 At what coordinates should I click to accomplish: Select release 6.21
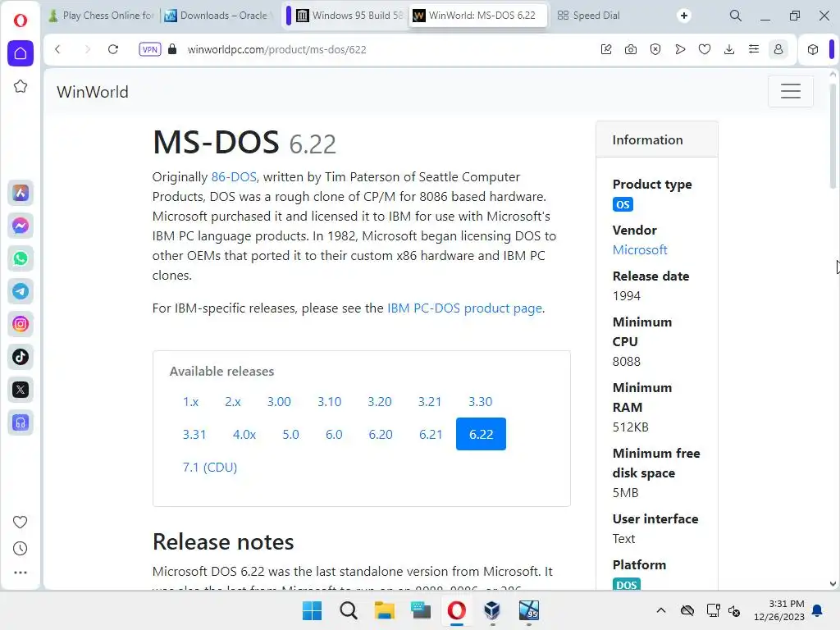(x=431, y=434)
